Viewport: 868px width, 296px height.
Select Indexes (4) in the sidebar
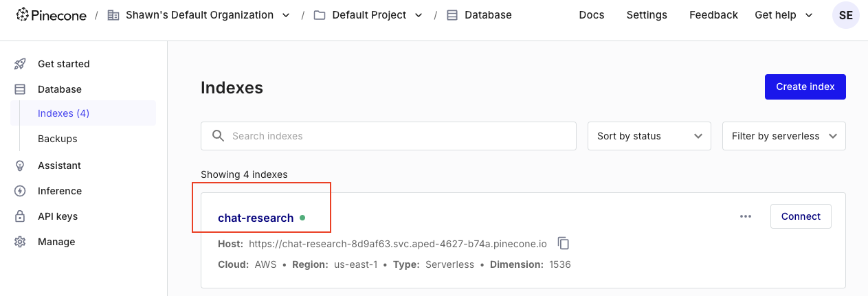coord(64,113)
